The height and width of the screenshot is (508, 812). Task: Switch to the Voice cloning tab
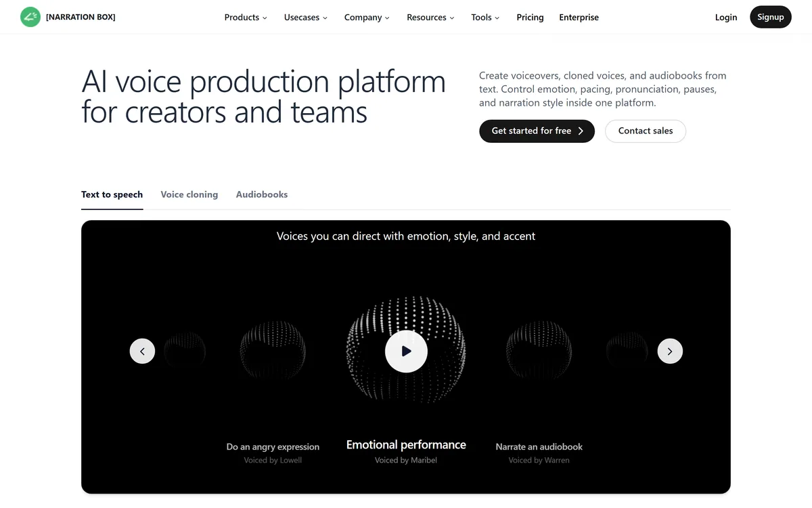click(189, 194)
